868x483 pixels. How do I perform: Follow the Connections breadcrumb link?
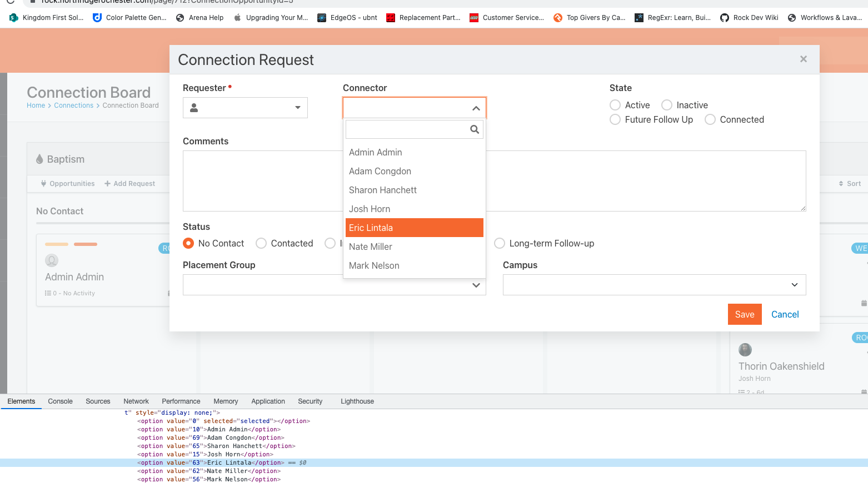click(74, 105)
